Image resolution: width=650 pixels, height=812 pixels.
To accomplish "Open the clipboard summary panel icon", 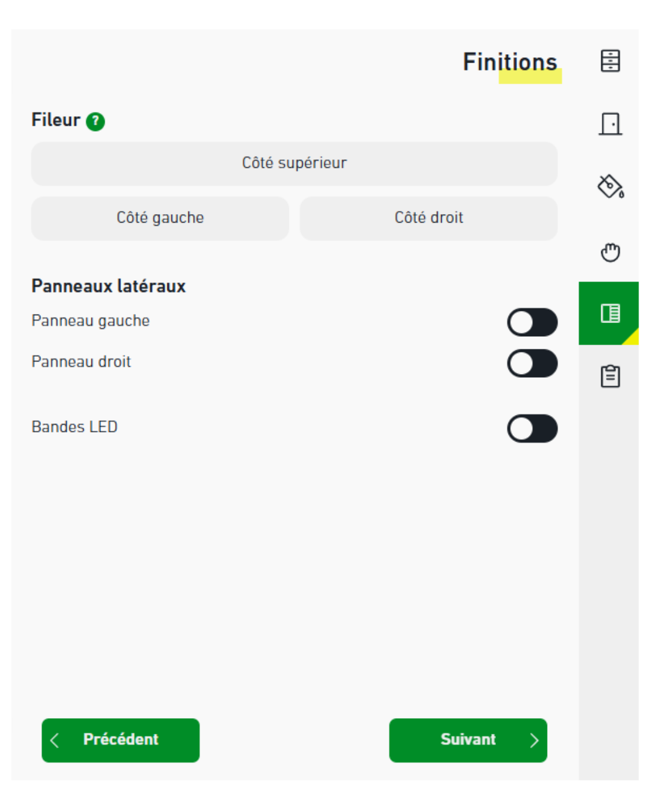I will pos(610,375).
